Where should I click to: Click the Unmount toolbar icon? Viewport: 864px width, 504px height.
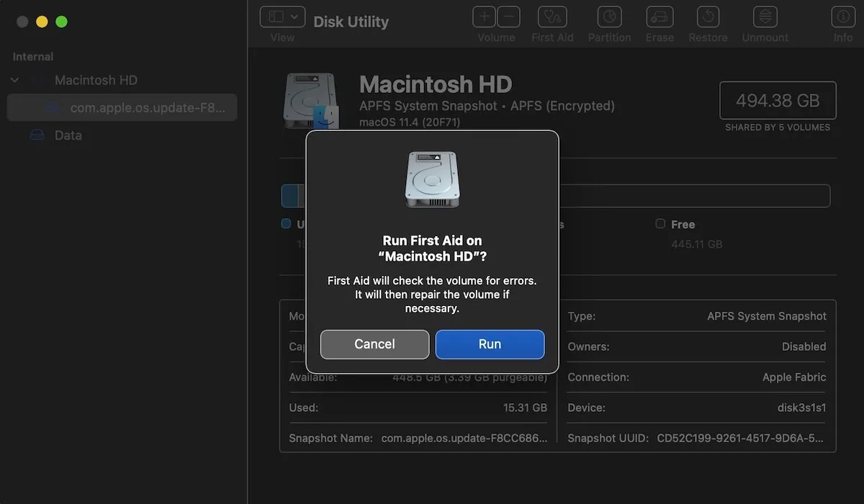765,17
